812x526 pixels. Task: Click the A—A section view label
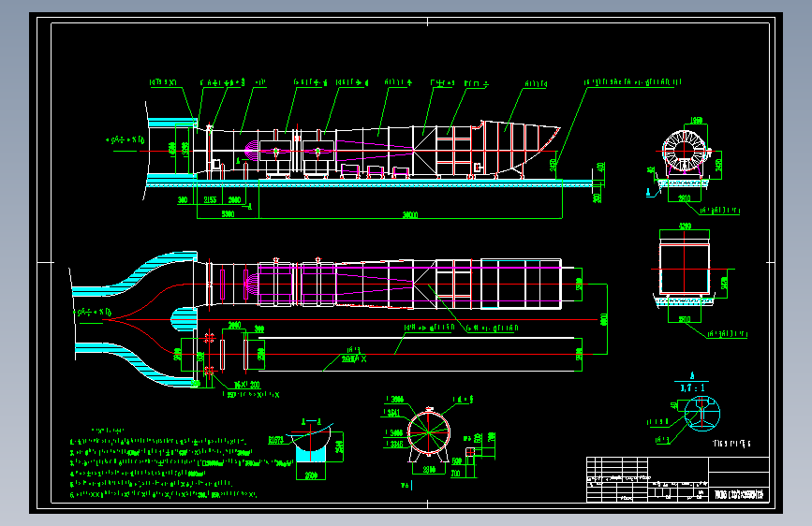click(312, 422)
